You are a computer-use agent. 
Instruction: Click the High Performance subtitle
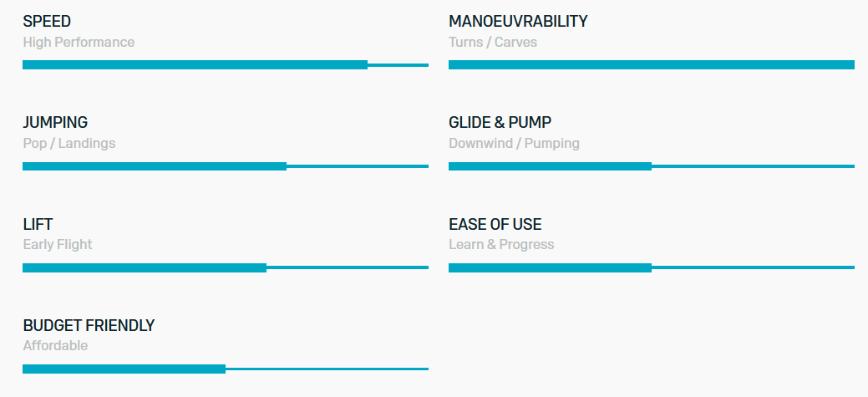(79, 42)
